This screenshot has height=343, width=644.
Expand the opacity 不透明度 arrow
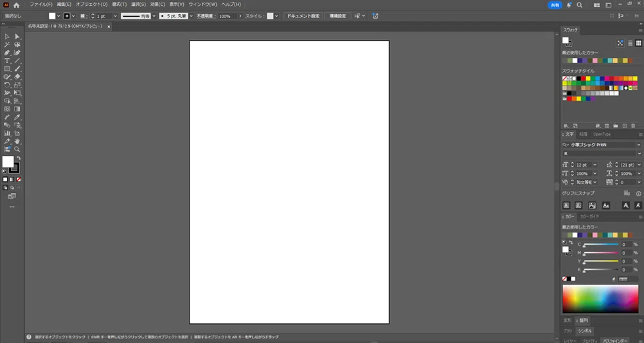[x=240, y=16]
